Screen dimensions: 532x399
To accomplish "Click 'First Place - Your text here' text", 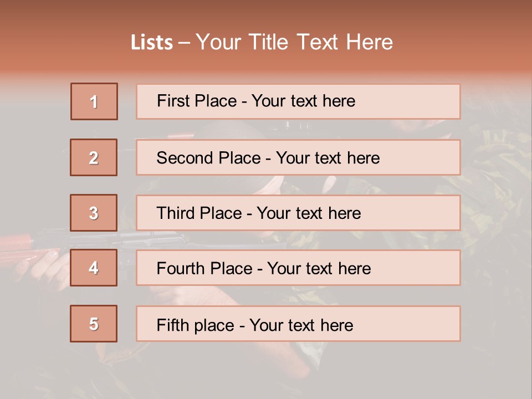I will [256, 101].
